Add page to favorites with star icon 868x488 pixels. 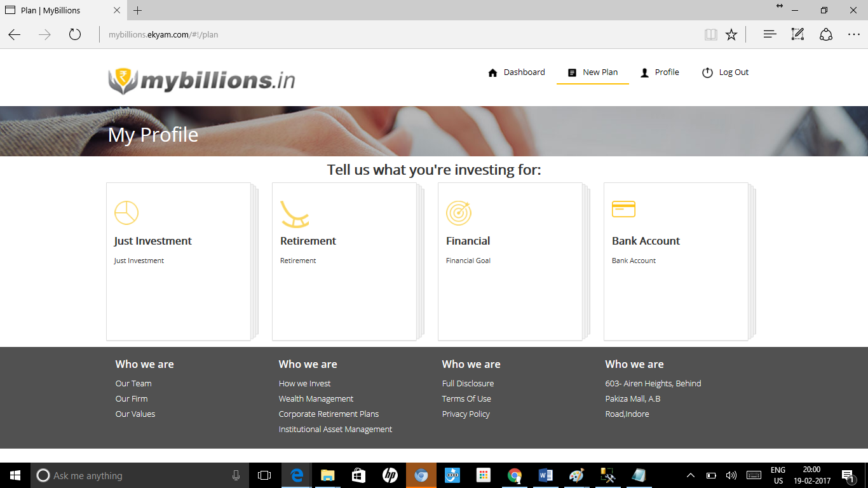click(731, 35)
